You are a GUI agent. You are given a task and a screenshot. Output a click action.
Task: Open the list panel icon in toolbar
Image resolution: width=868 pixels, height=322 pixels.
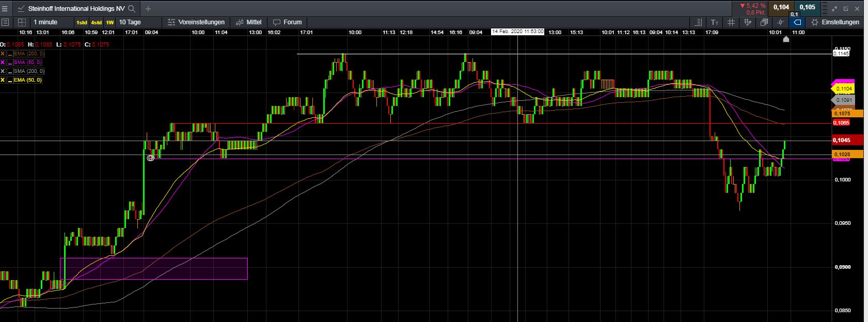click(5, 22)
